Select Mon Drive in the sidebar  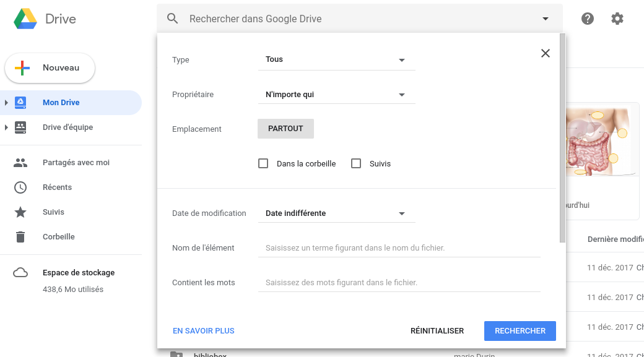pyautogui.click(x=61, y=102)
